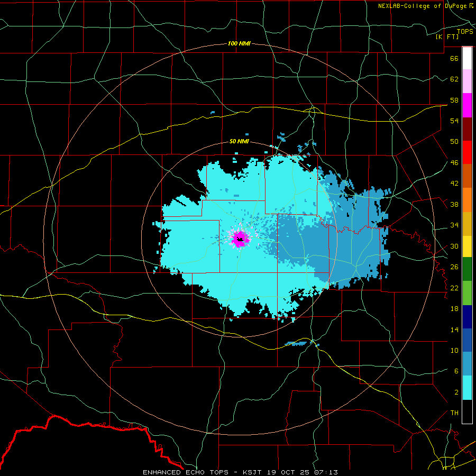Viewport: 476px width, 476px height.
Task: Click the light pink legend swatch
Action: (x=467, y=81)
